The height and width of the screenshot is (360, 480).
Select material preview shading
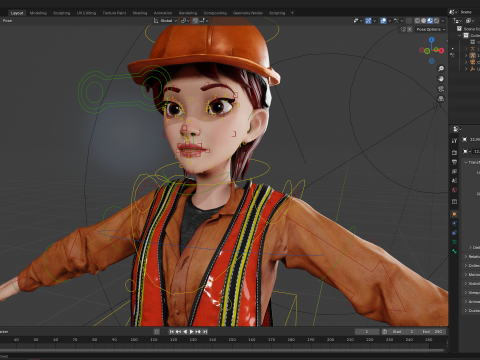pos(430,21)
